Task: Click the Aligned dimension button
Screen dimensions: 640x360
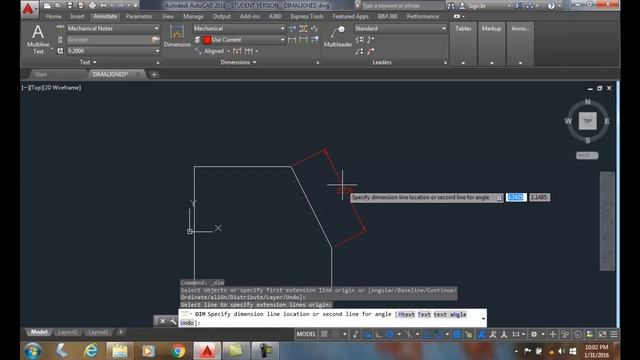Action: click(x=210, y=51)
